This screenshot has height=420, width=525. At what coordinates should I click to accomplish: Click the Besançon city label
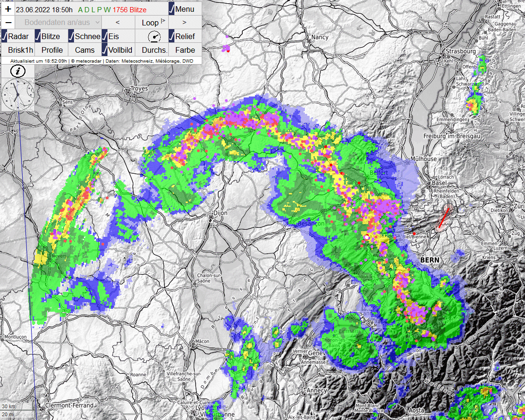[311, 223]
